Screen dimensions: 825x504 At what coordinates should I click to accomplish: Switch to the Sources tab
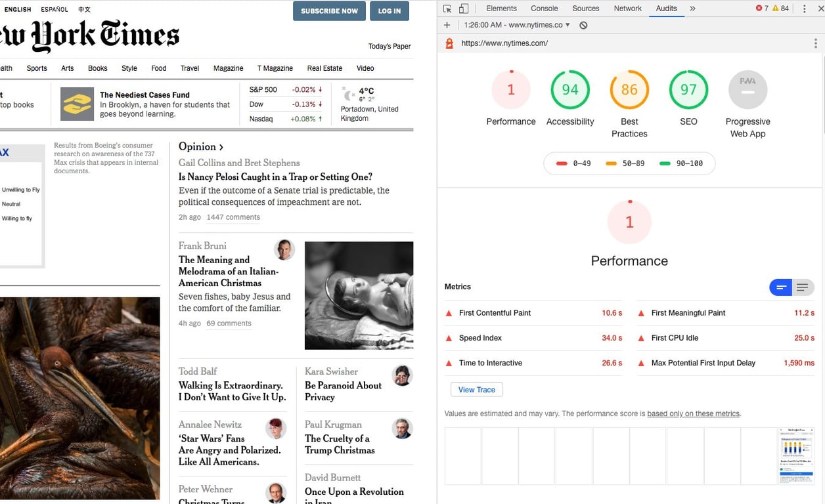click(x=586, y=9)
